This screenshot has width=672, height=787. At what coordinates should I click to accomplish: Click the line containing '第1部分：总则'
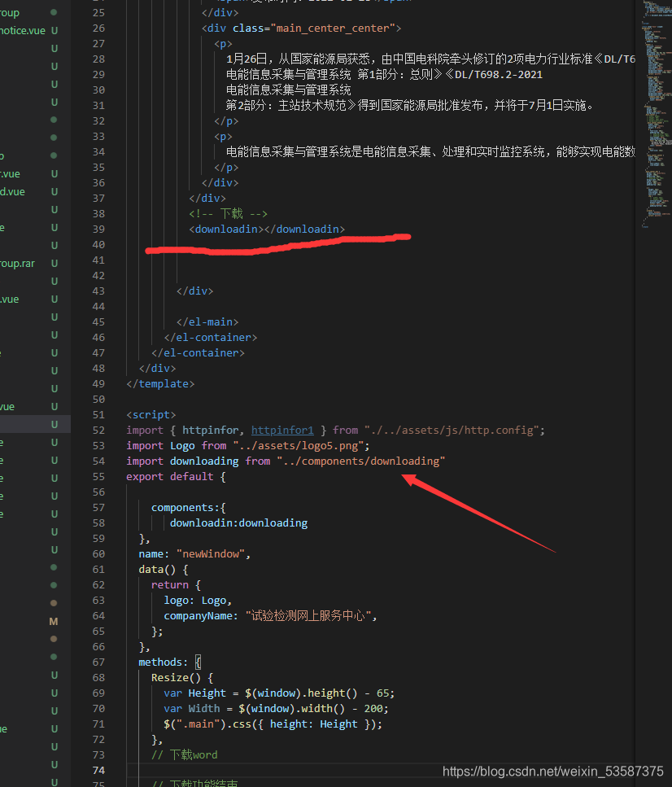(385, 75)
